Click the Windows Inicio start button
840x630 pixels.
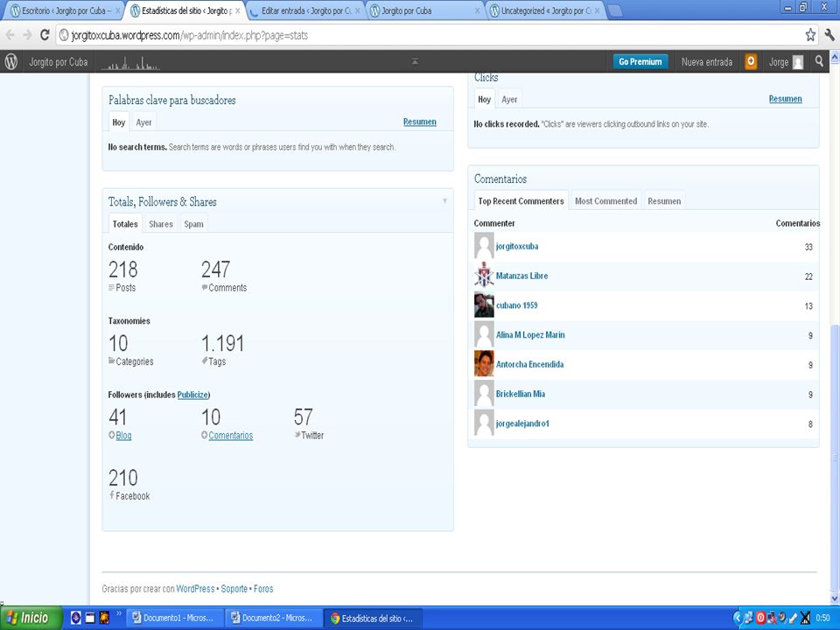pyautogui.click(x=31, y=619)
